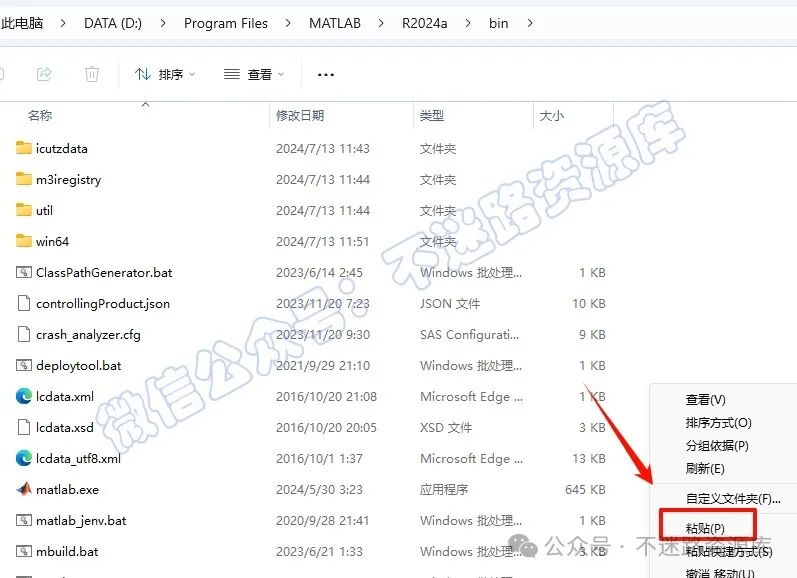797x578 pixels.
Task: Select the file name ClassPathGenerator.bat
Action: (x=104, y=272)
